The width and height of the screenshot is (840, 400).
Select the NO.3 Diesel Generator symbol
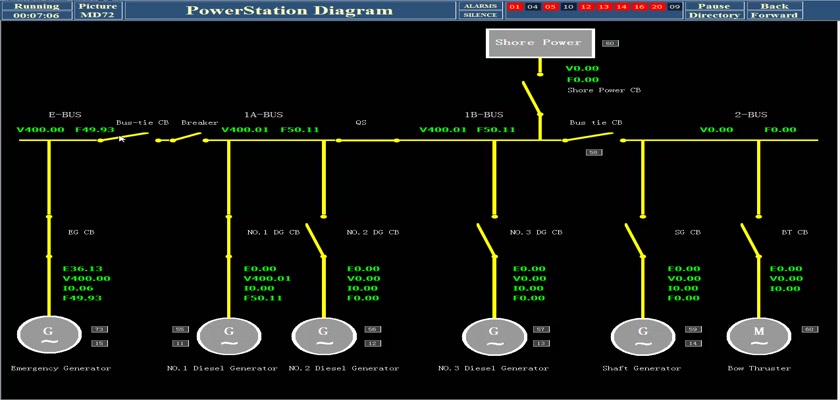493,336
